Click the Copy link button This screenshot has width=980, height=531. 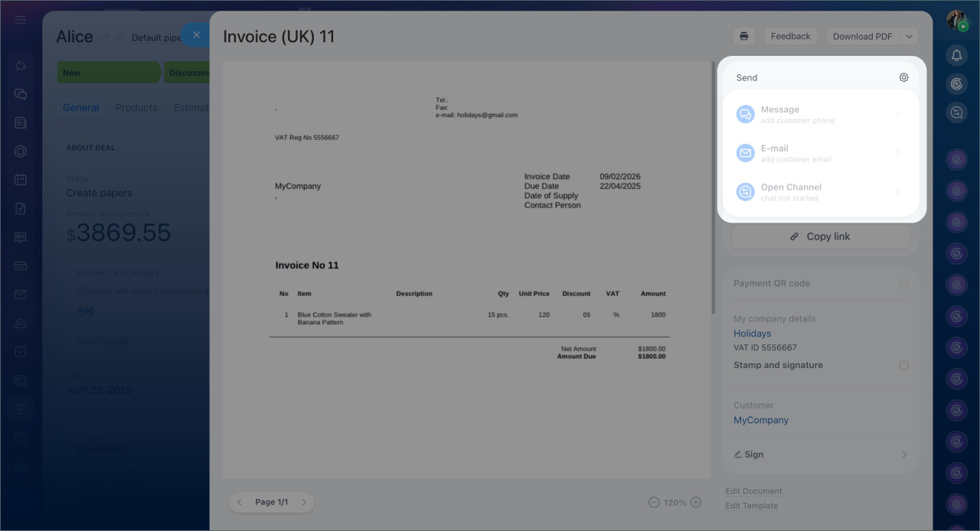pyautogui.click(x=820, y=236)
